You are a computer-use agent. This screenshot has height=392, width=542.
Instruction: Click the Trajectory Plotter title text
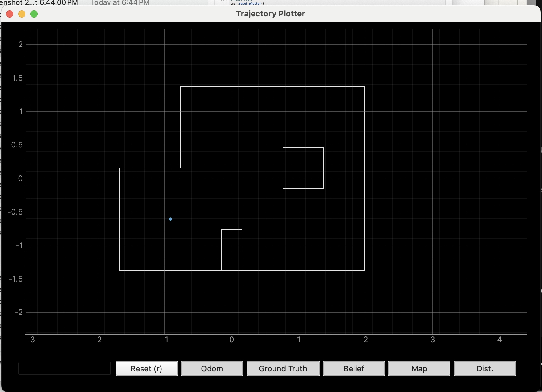[271, 14]
